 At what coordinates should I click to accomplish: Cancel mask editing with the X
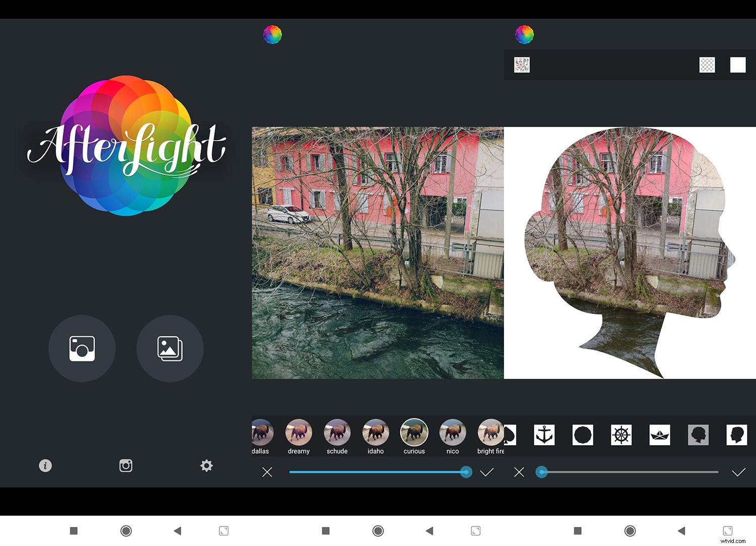[519, 472]
